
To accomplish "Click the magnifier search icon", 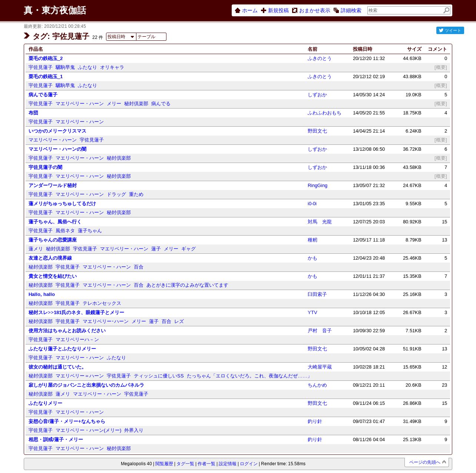I will (x=446, y=10).
